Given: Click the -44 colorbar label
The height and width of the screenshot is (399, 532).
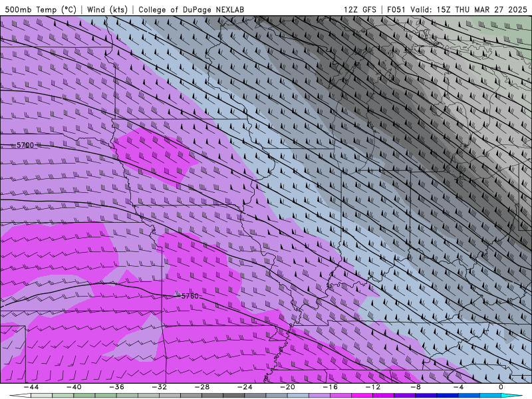Looking at the screenshot, I should point(31,387).
